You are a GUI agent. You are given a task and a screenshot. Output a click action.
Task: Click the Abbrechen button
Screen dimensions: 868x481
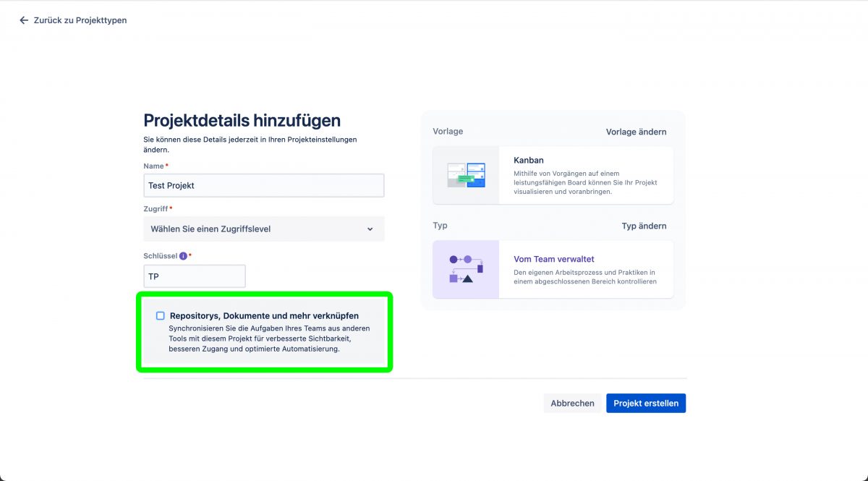572,404
